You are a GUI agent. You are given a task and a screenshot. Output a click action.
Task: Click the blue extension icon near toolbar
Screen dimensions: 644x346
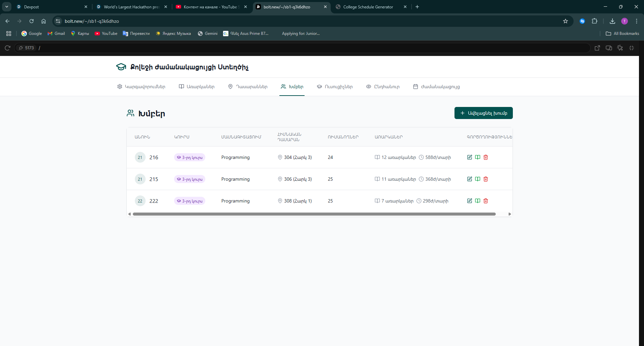[582, 21]
